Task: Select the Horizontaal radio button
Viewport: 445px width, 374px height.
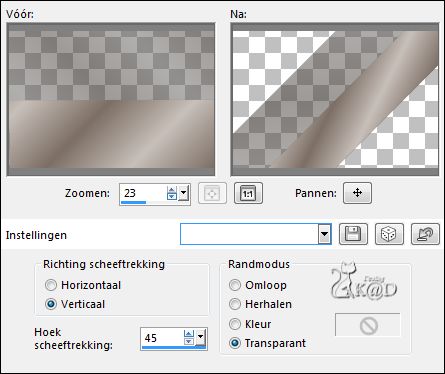Action: pos(51,285)
